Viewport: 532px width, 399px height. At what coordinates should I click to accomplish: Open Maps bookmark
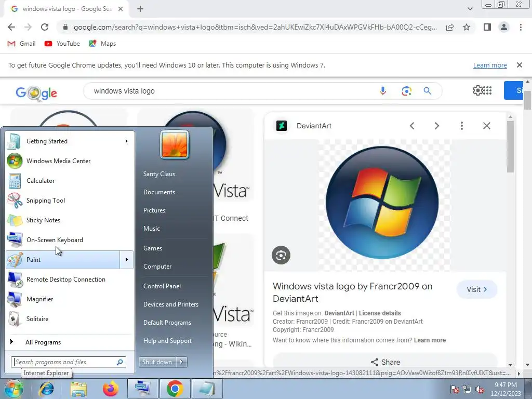(102, 44)
